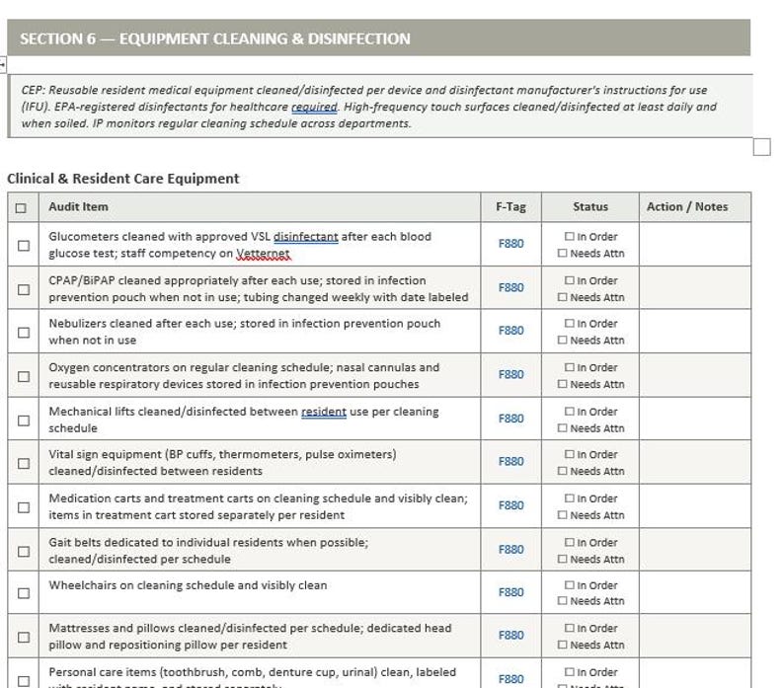Check the Medication carts row checkbox
Screen dimensions: 784x688
(24, 507)
